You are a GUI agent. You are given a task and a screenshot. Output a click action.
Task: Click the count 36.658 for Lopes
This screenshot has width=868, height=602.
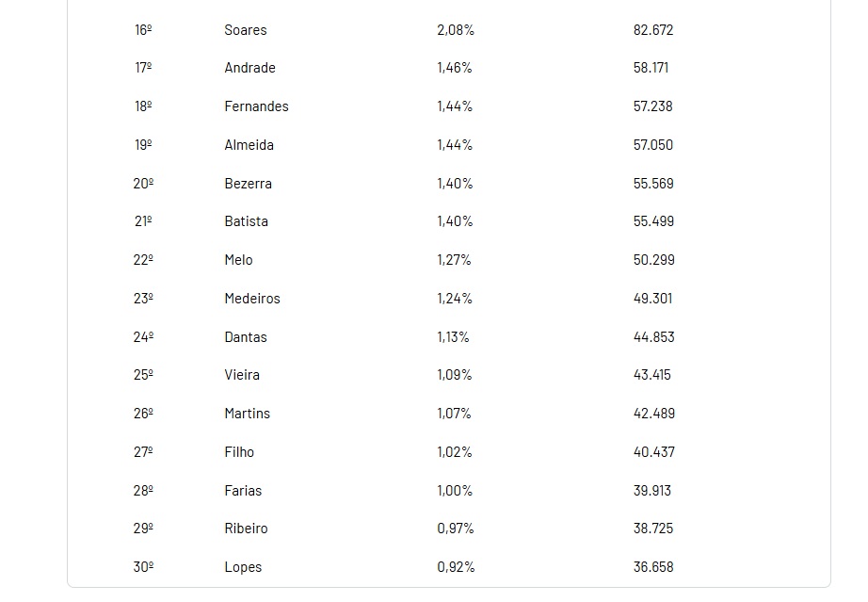(x=653, y=567)
